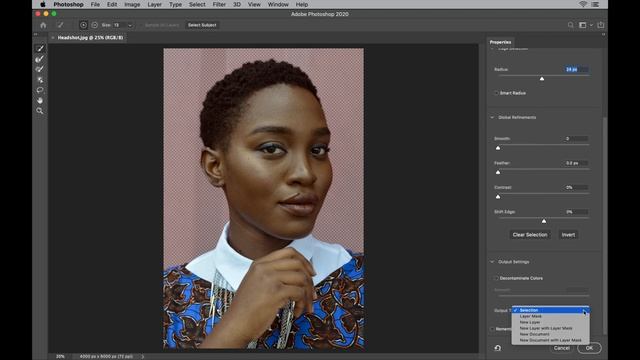Image resolution: width=640 pixels, height=360 pixels.
Task: Click the reset workspace arrow icon
Action: [498, 348]
